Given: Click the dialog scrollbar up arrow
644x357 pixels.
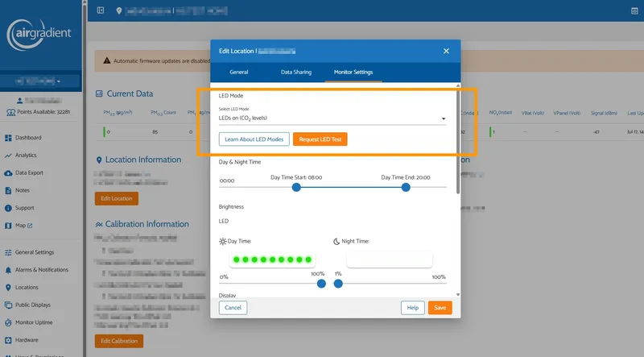Looking at the screenshot, I should click(458, 85).
